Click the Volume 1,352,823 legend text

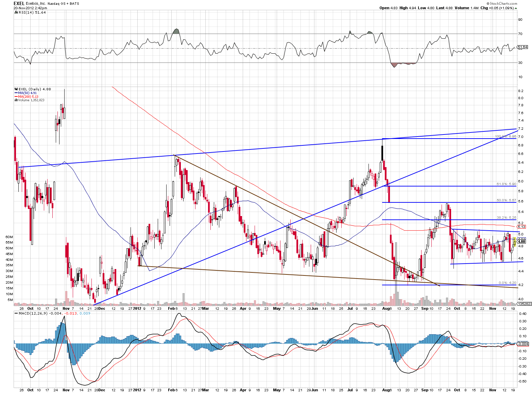31,100
